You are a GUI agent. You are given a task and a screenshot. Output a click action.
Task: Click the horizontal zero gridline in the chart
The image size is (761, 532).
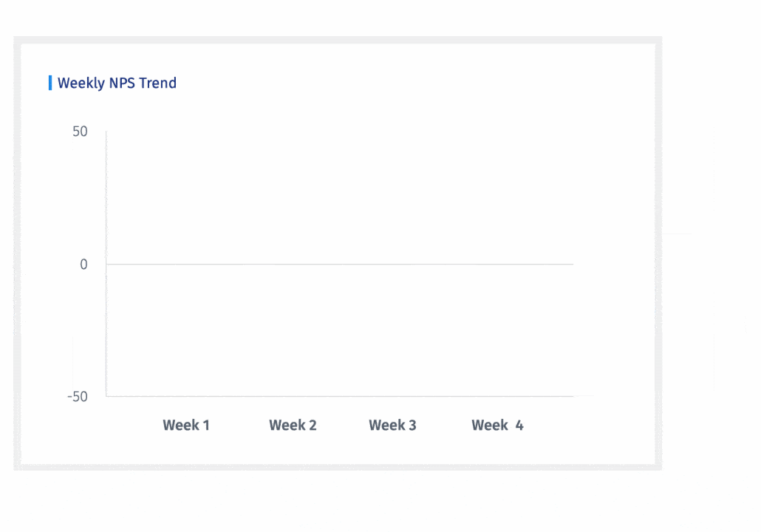[x=340, y=264]
